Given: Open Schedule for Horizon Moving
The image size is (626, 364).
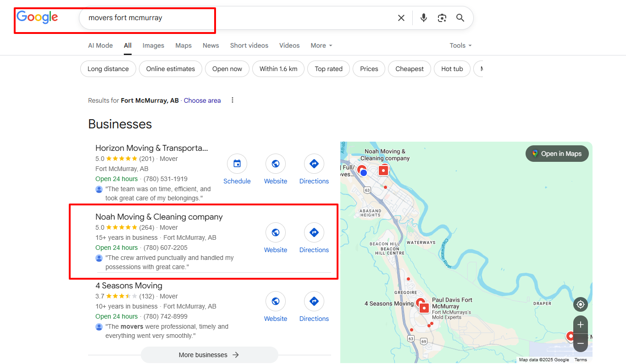Looking at the screenshot, I should [x=237, y=164].
